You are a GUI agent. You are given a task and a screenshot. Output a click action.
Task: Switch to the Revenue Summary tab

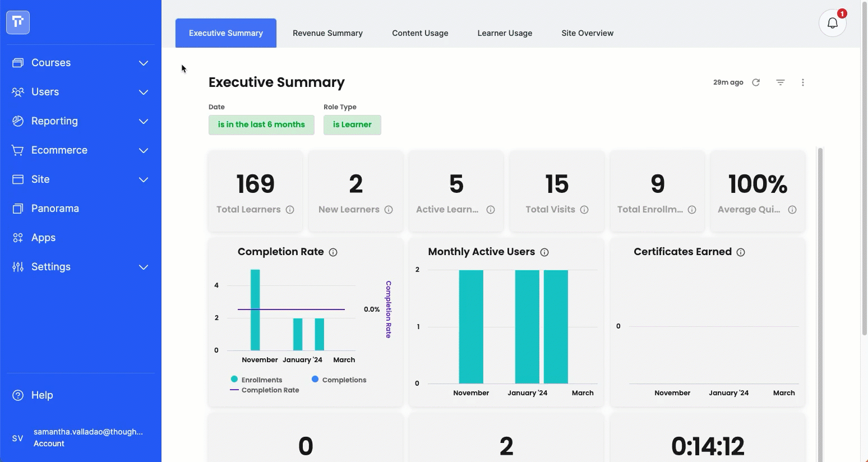click(x=327, y=33)
